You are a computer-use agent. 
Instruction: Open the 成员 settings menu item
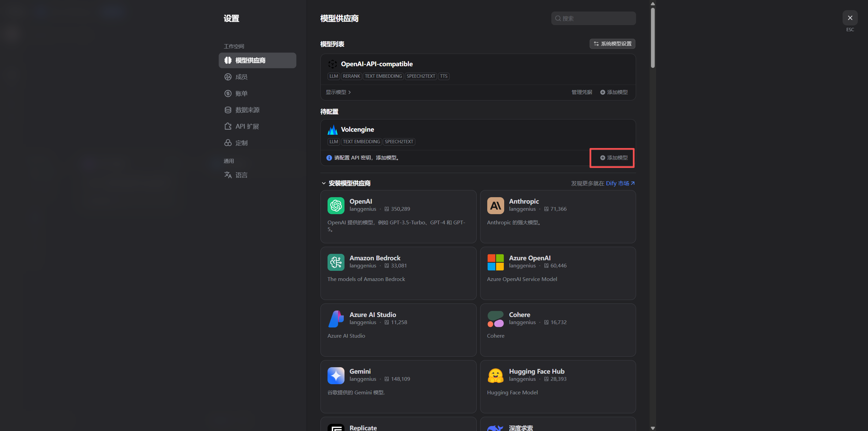click(241, 77)
